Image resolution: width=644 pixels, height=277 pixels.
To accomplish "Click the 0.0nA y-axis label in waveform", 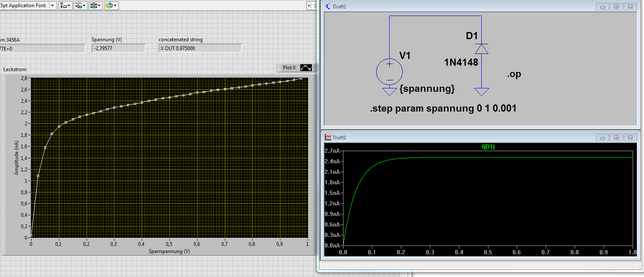I will coord(332,245).
